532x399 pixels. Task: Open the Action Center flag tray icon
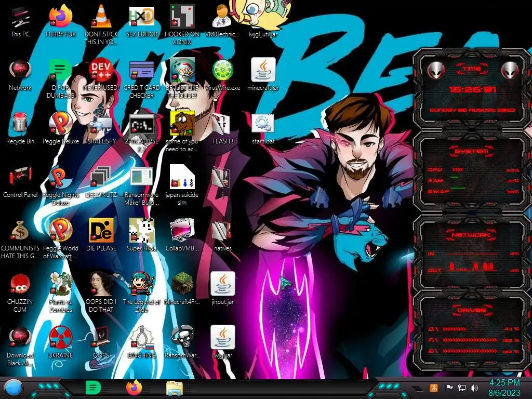(x=448, y=388)
